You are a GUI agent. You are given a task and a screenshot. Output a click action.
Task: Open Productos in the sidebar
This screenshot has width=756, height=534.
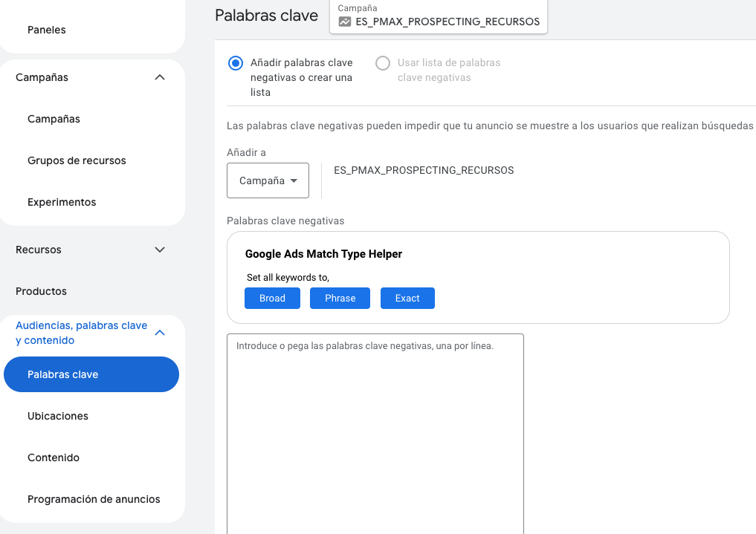point(41,291)
